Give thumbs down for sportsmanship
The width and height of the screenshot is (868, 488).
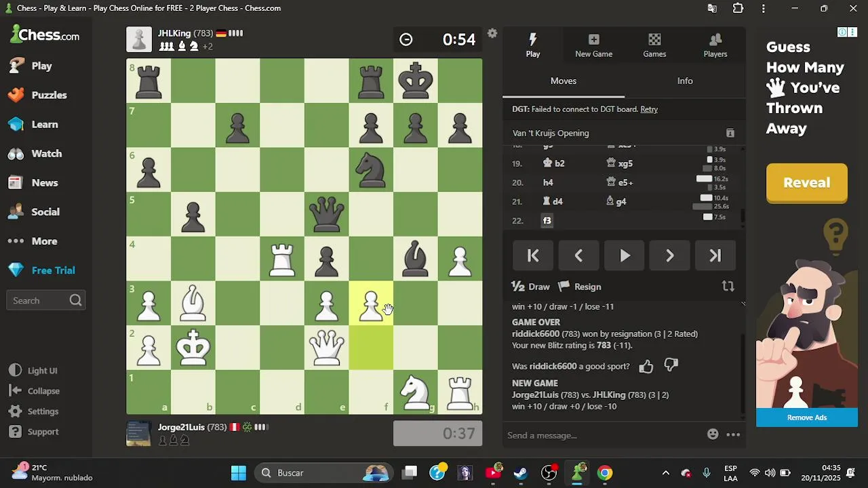click(x=671, y=366)
